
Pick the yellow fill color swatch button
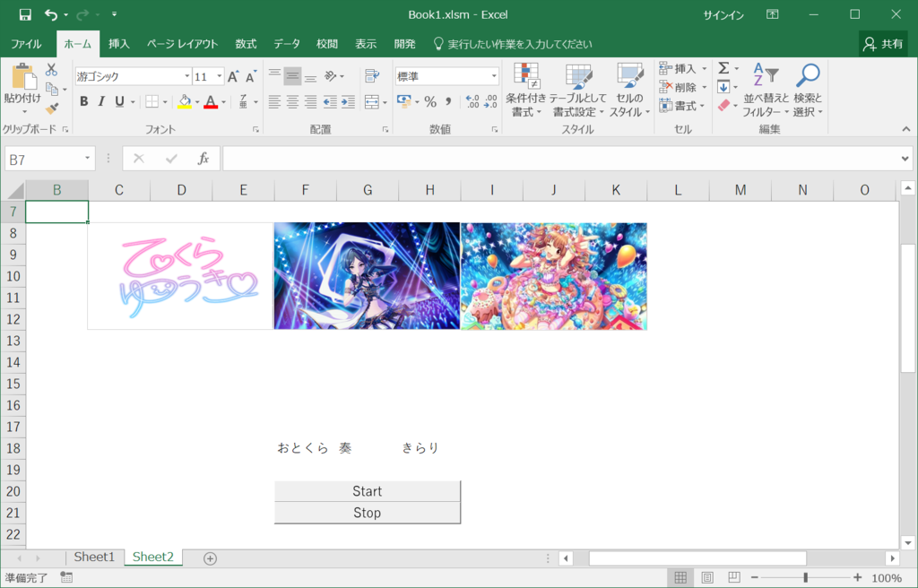click(185, 102)
